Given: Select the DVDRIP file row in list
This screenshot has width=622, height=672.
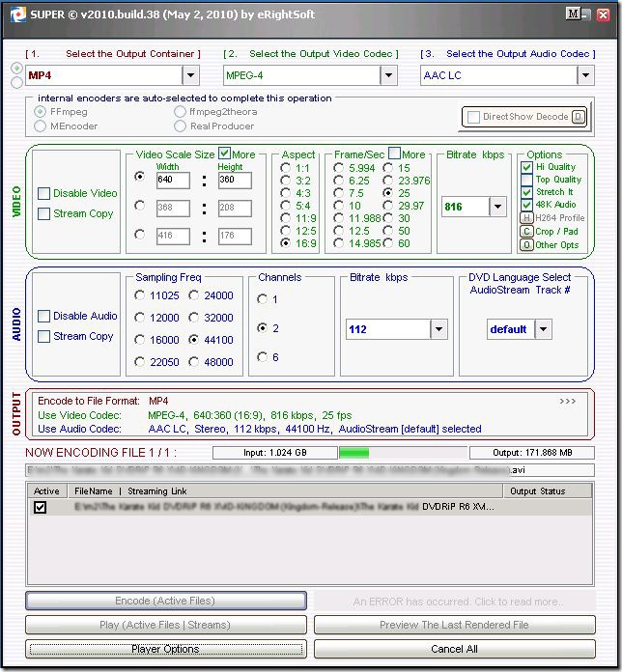Looking at the screenshot, I should pos(309,507).
